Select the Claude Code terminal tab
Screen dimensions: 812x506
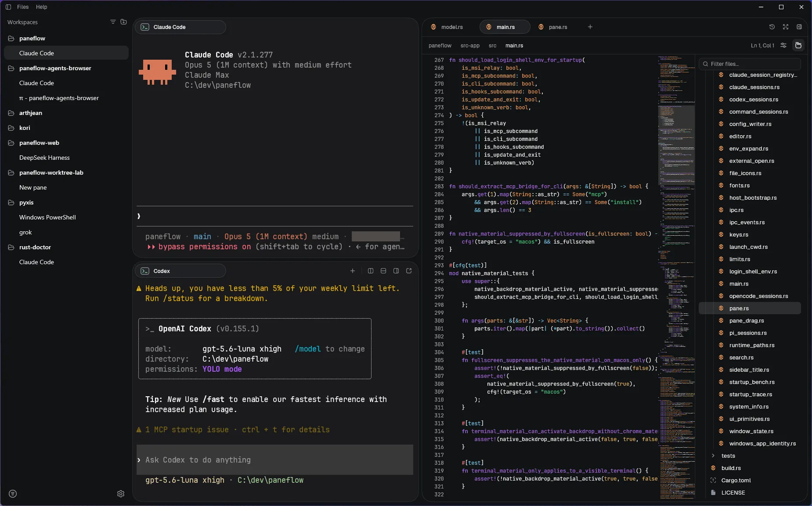[180, 27]
